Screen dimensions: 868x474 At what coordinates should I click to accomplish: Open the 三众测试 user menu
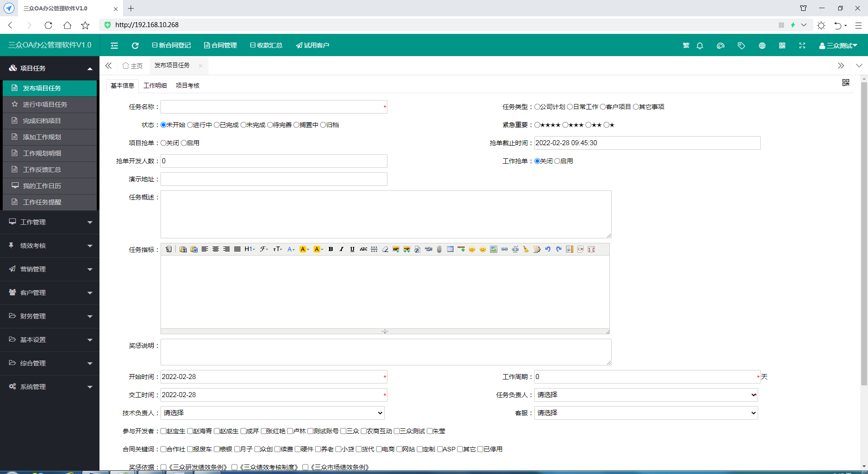click(x=838, y=45)
